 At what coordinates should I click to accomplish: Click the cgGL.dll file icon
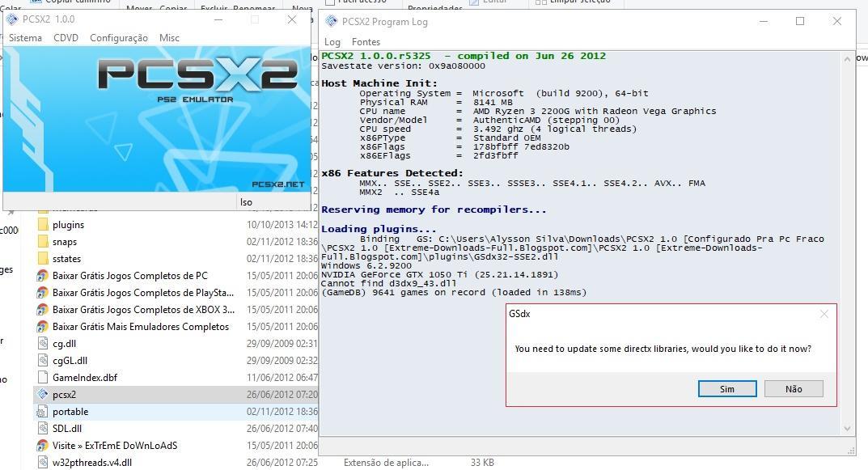(43, 361)
